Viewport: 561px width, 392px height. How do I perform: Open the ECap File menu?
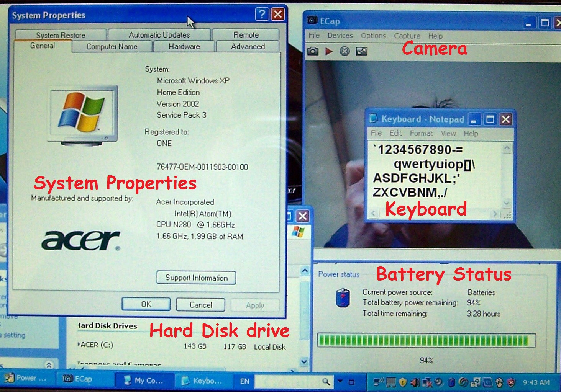(x=314, y=35)
